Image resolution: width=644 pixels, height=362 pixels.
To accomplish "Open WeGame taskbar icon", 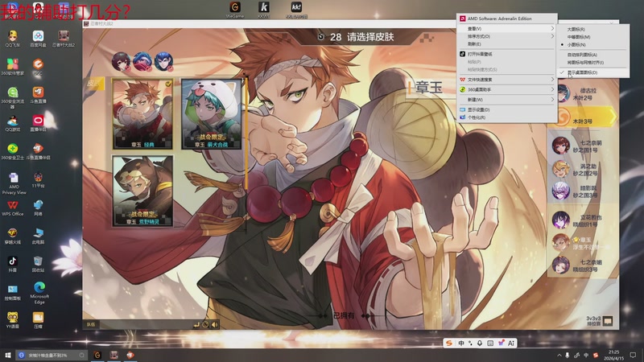I will point(97,355).
